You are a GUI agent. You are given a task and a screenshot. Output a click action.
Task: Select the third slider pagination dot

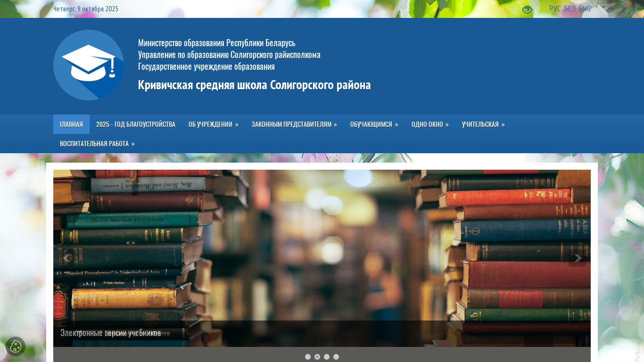click(x=327, y=357)
